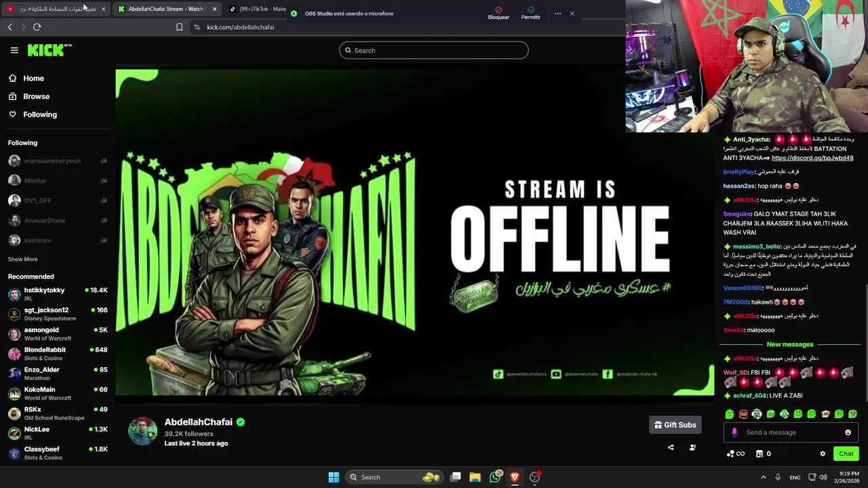Click the share icon below Gift Subs

click(671, 447)
